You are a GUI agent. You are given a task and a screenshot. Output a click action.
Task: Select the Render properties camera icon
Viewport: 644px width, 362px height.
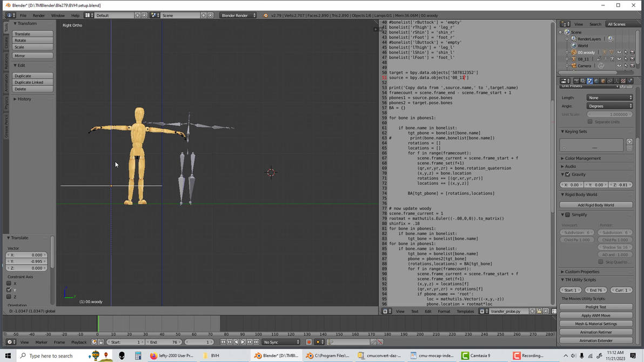(577, 81)
